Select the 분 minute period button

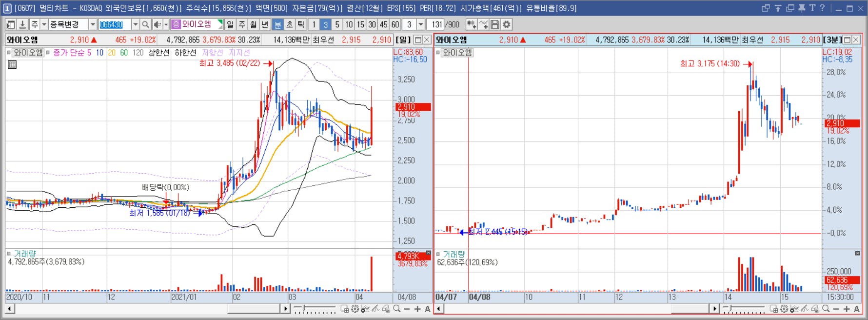click(278, 24)
